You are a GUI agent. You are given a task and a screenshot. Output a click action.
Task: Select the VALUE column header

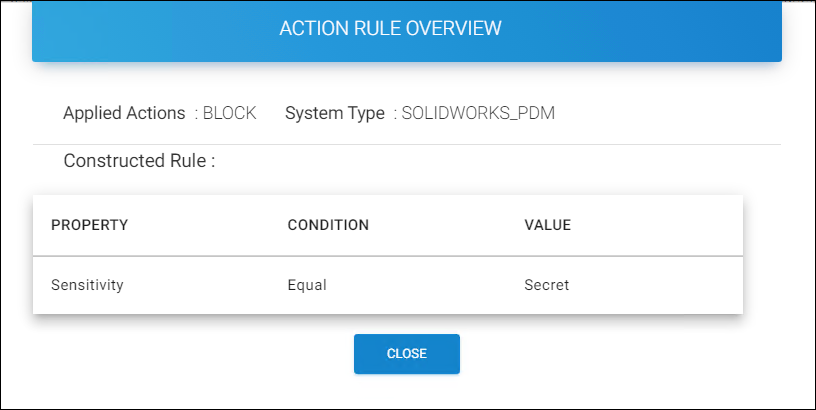click(547, 225)
